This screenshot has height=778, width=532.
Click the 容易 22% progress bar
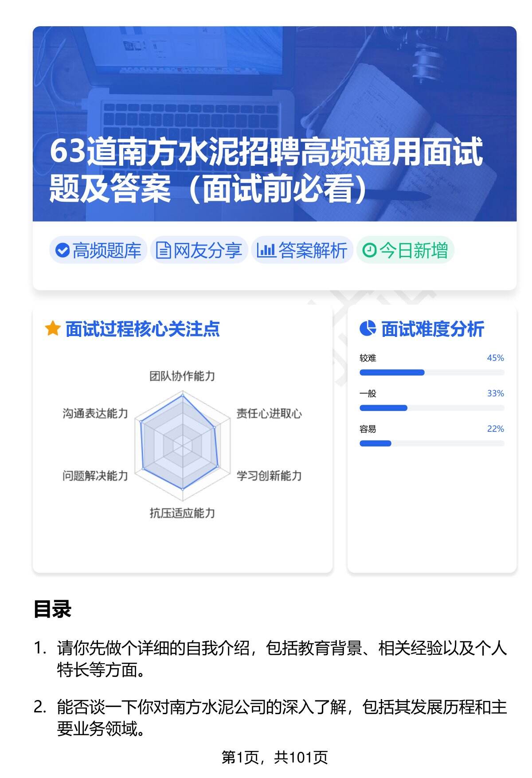pos(431,443)
